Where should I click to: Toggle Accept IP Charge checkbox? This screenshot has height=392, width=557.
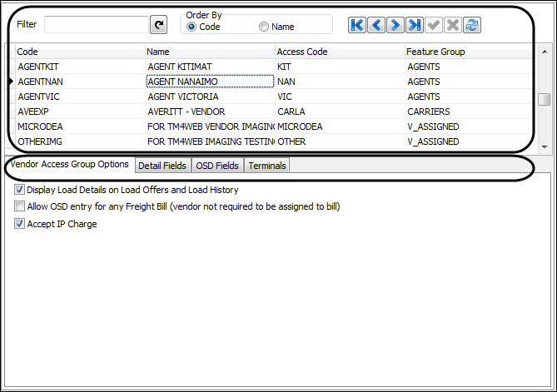pos(19,224)
